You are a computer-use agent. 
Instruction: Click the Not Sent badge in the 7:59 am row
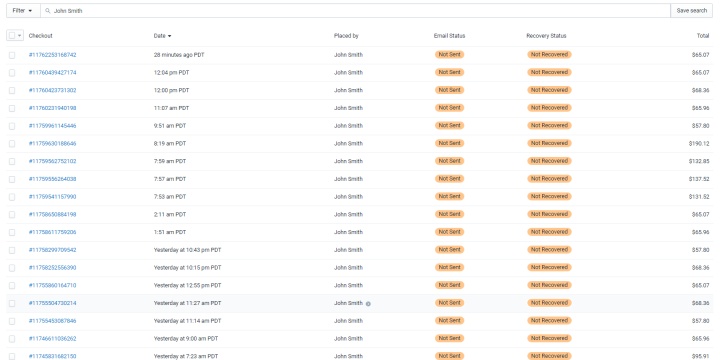450,161
